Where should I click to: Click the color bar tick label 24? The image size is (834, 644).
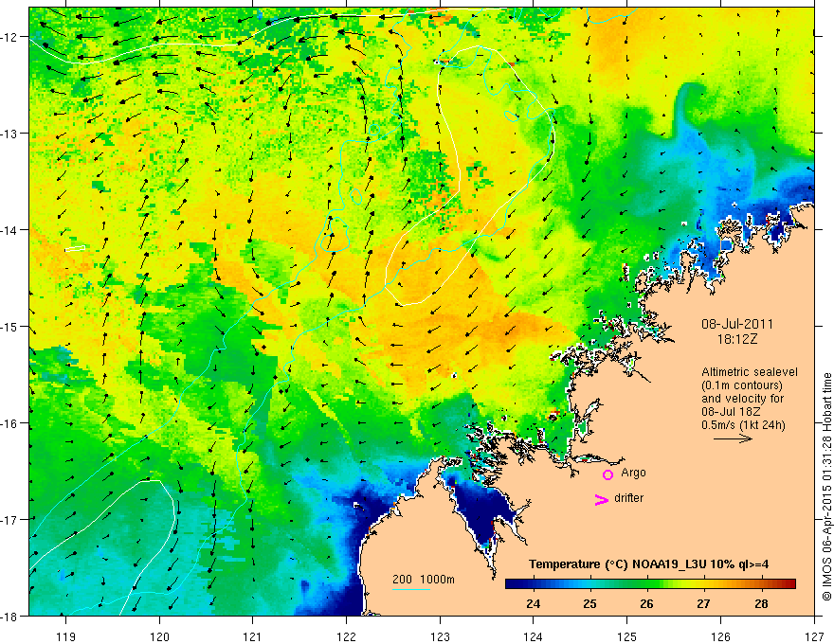click(x=533, y=603)
